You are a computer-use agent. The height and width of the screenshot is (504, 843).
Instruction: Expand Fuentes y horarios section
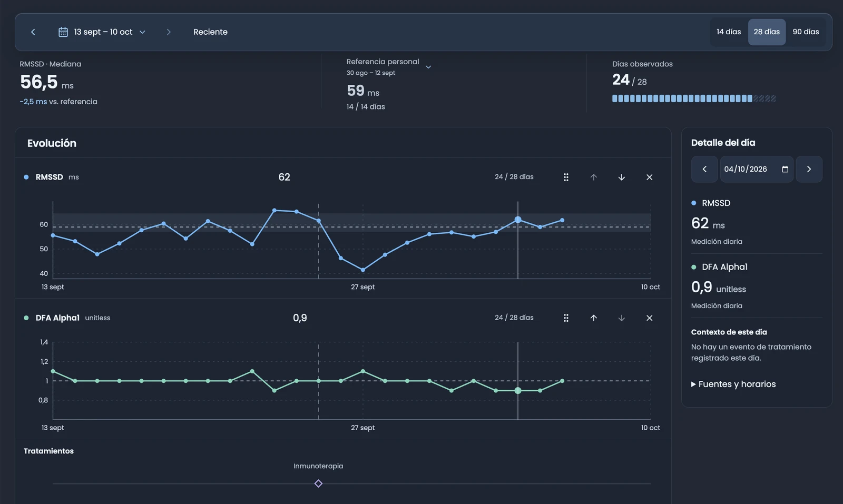pyautogui.click(x=733, y=384)
